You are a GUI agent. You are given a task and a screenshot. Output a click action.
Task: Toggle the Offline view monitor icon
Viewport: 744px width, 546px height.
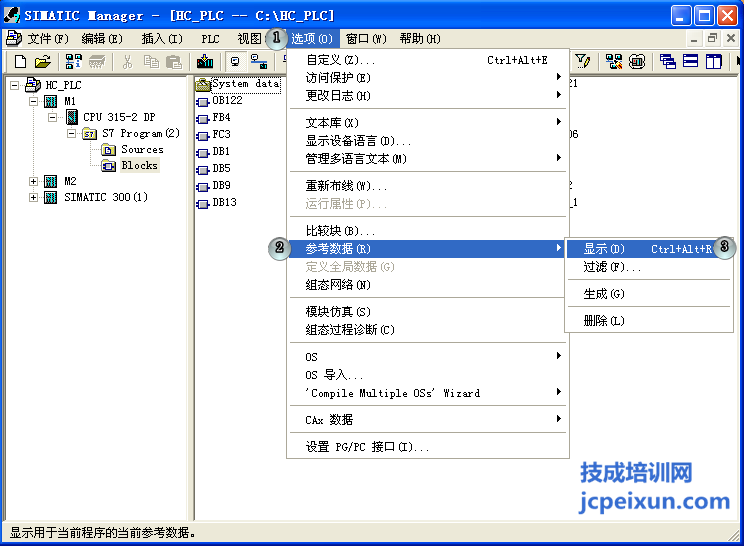[235, 62]
